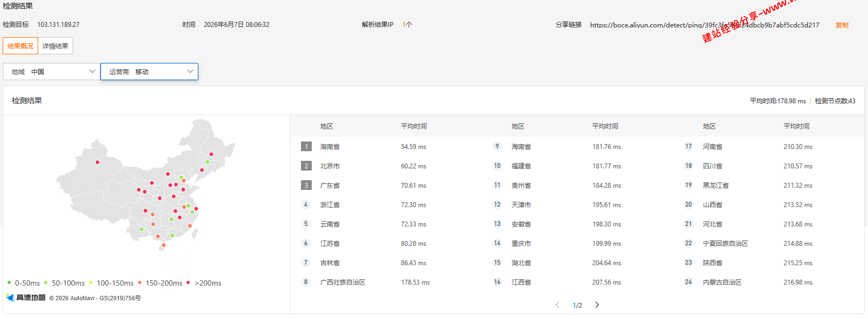Open the 地域 中国 dropdown
This screenshot has height=319, width=868.
point(52,72)
